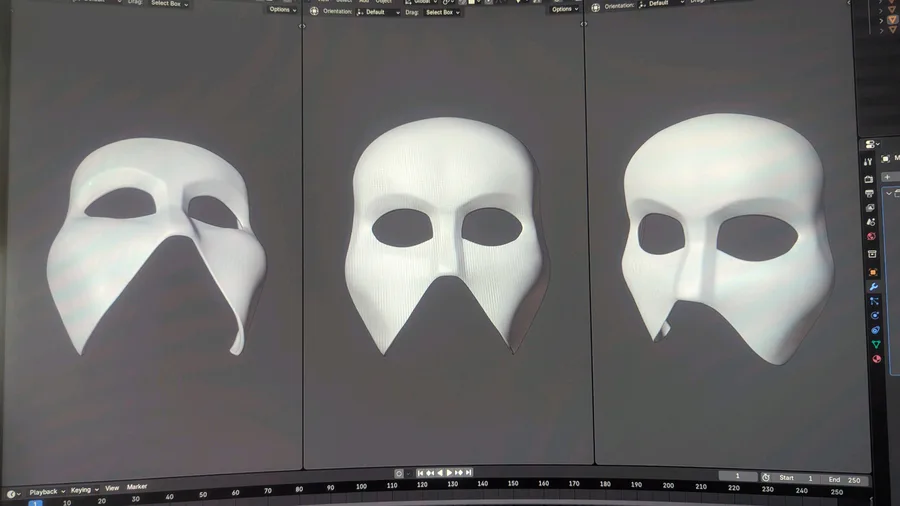Jump to the next keyframe

459,473
